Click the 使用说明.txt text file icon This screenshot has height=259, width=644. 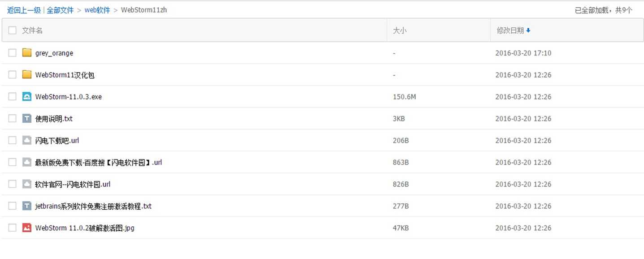(27, 118)
